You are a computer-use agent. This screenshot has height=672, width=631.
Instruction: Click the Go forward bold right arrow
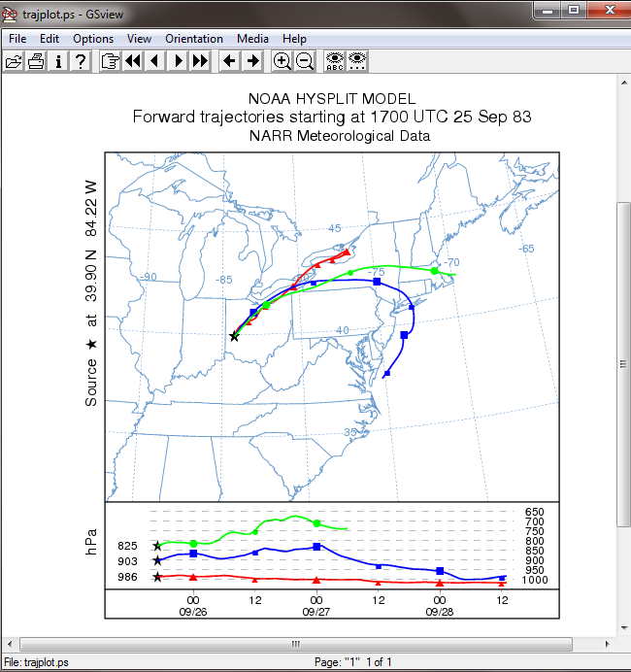tap(252, 61)
